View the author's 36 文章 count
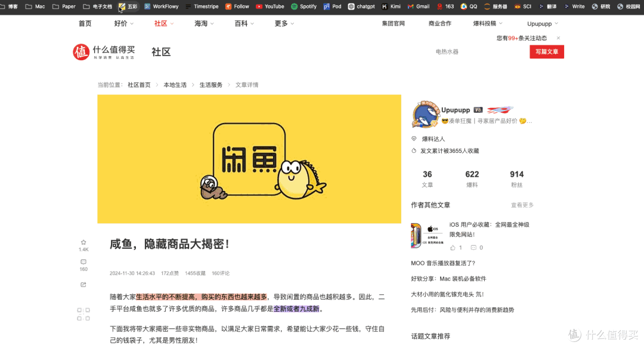This screenshot has width=644, height=348. click(427, 179)
